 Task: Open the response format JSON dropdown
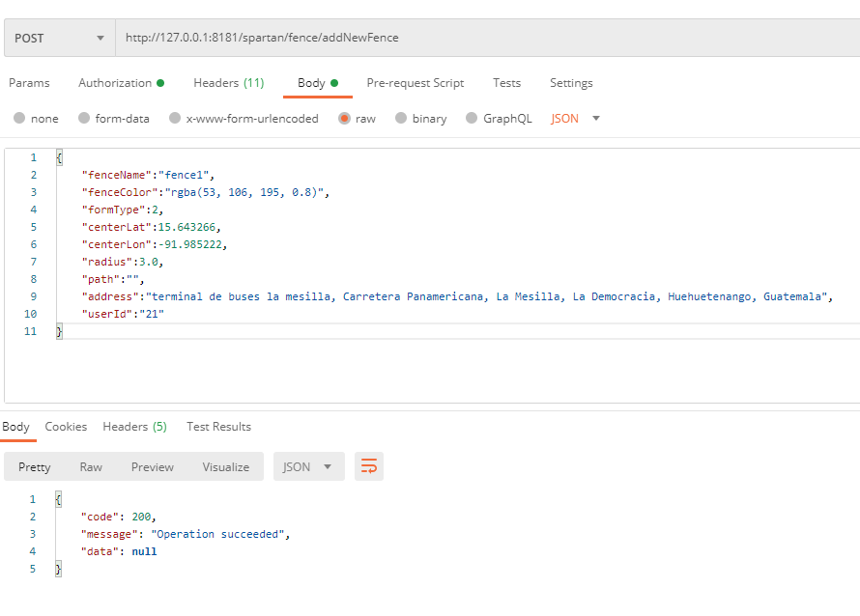pyautogui.click(x=308, y=466)
